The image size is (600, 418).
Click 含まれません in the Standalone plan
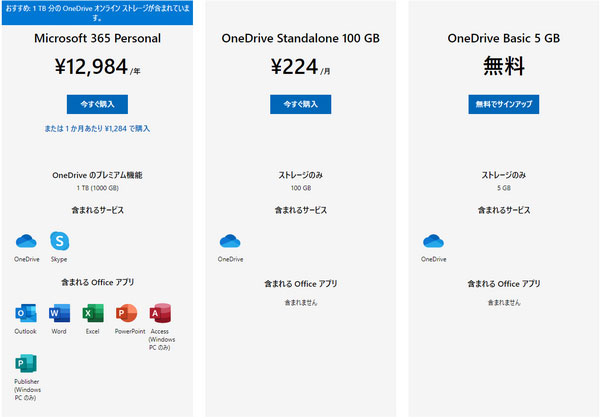tap(301, 303)
